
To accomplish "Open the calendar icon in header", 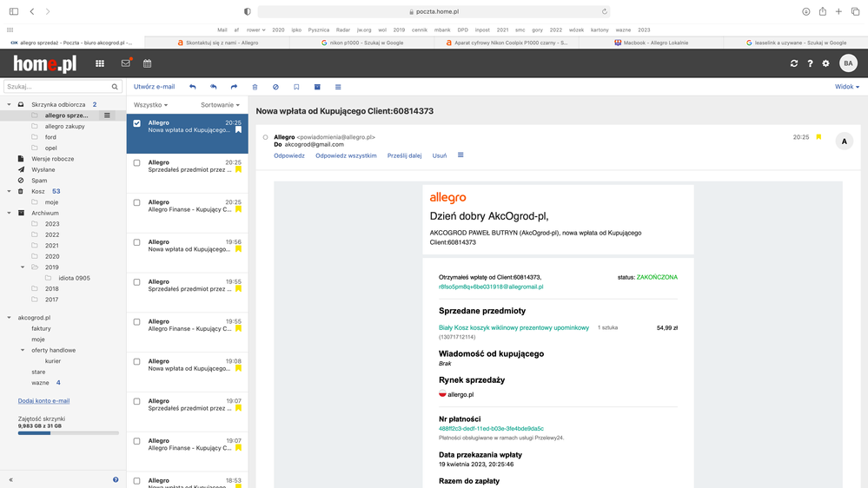I will [148, 63].
